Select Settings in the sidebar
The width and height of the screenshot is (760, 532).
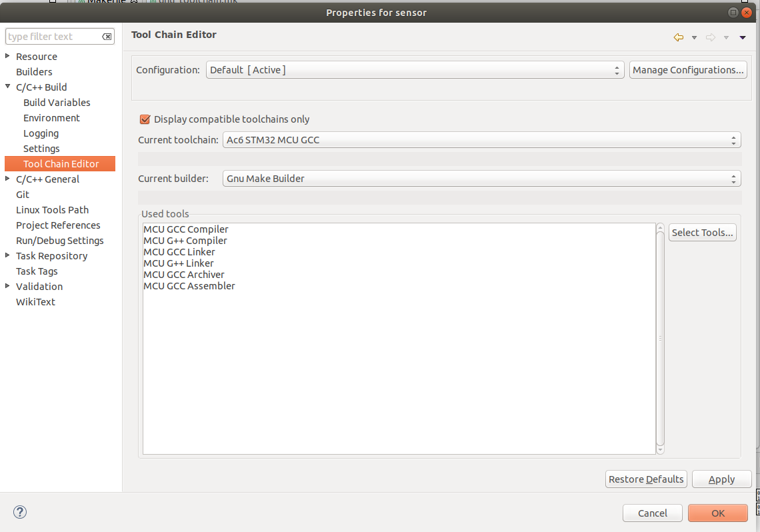(41, 149)
